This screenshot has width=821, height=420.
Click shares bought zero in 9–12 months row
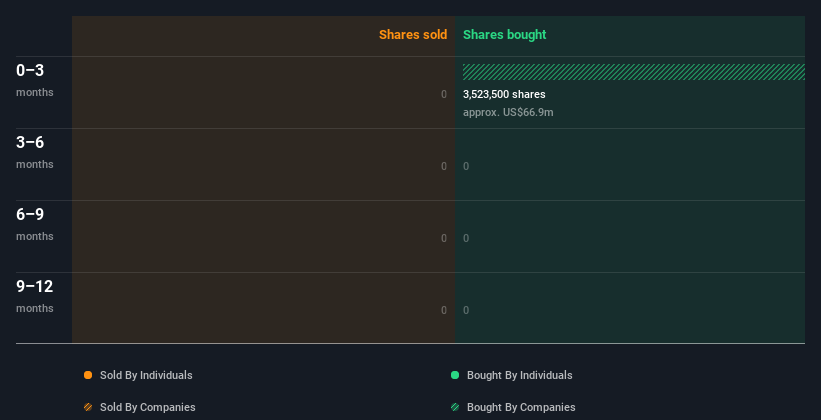tap(466, 310)
